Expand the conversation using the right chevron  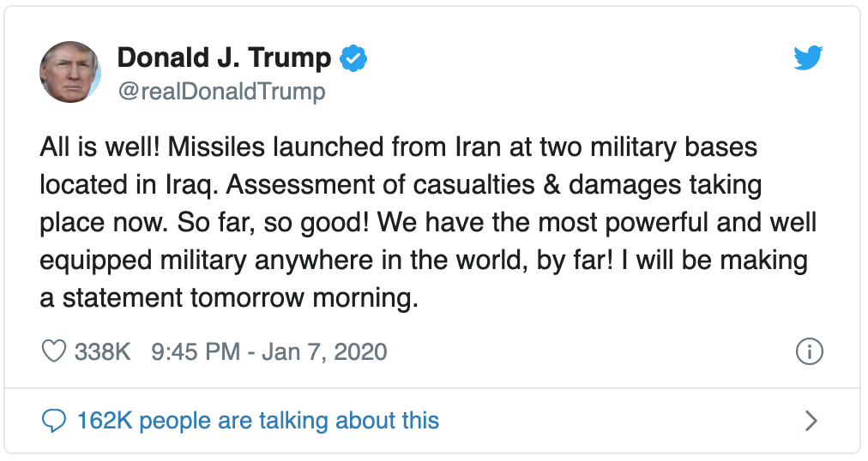point(811,422)
